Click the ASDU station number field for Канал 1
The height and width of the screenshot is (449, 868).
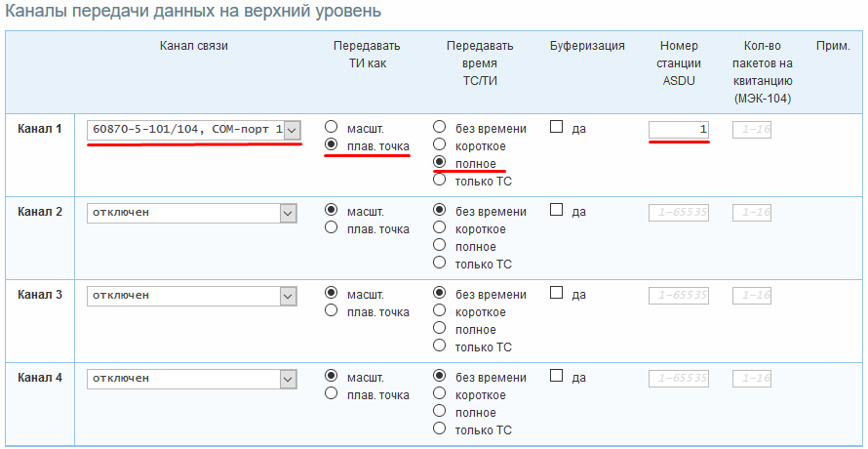pos(679,129)
